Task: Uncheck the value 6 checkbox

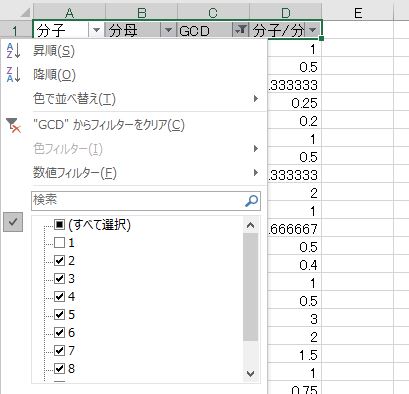Action: pyautogui.click(x=59, y=333)
